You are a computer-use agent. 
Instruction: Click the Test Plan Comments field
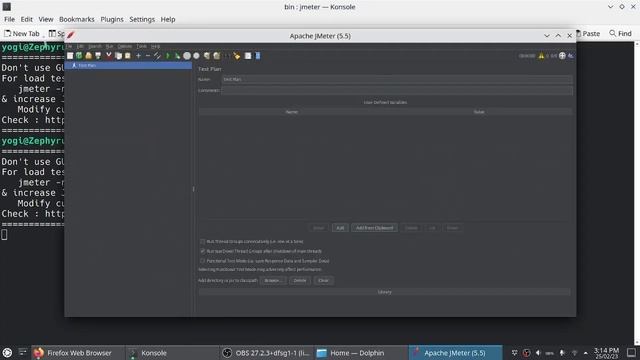tap(397, 90)
